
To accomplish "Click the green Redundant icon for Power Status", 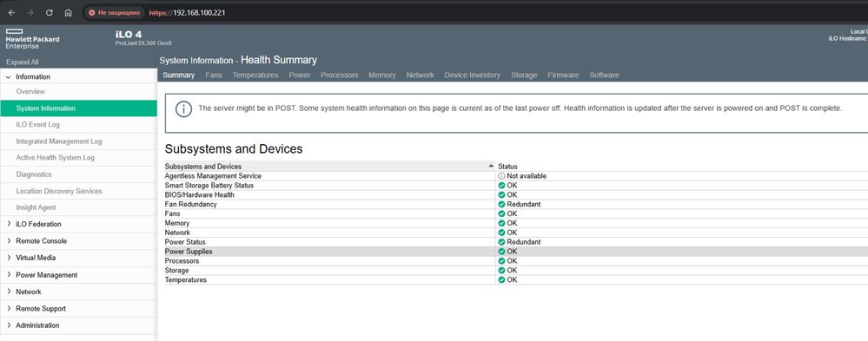I will (501, 242).
